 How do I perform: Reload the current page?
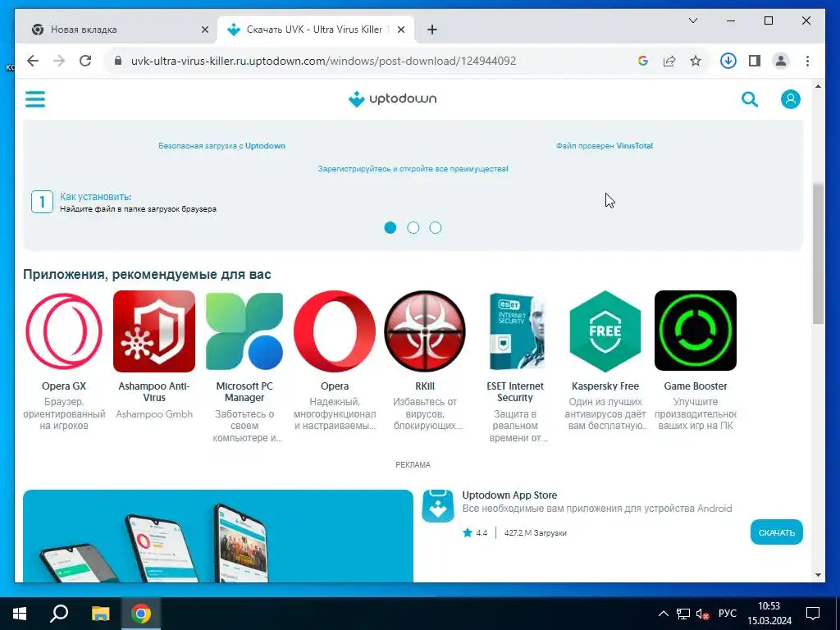(x=85, y=61)
